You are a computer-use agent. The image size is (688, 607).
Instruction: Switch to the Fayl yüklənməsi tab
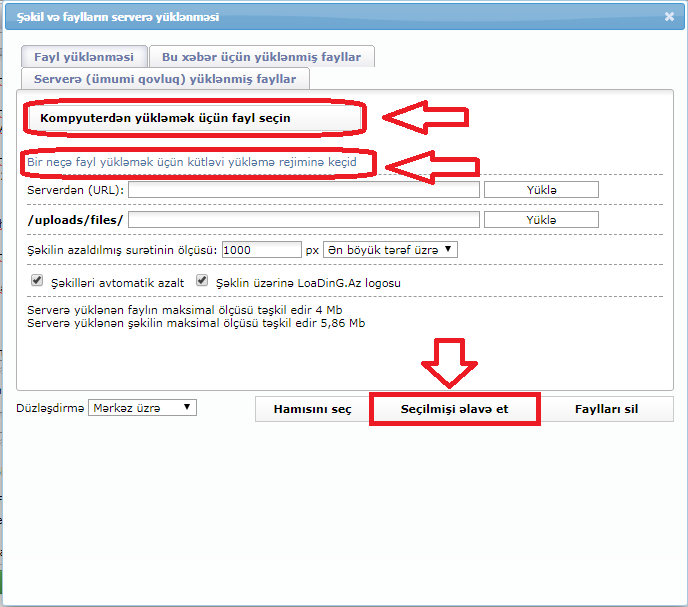click(83, 57)
